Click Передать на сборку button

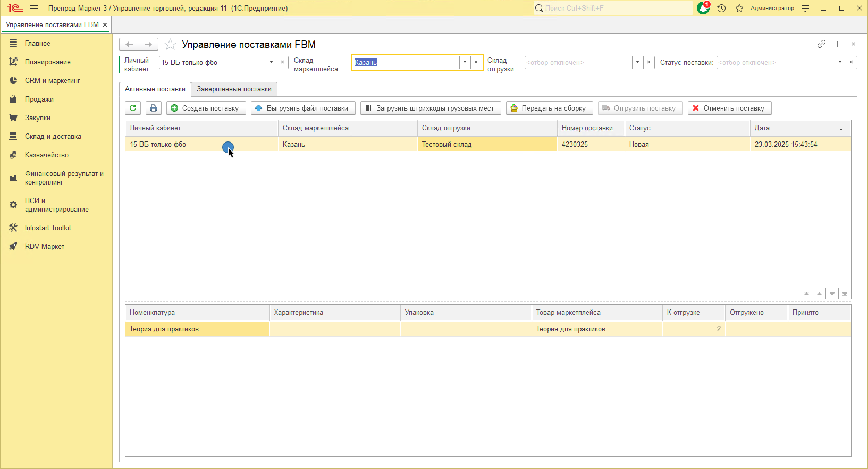(549, 108)
